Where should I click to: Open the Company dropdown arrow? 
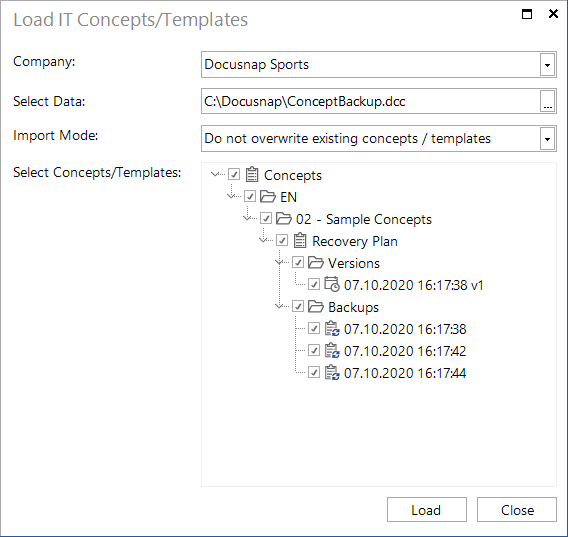(x=547, y=65)
